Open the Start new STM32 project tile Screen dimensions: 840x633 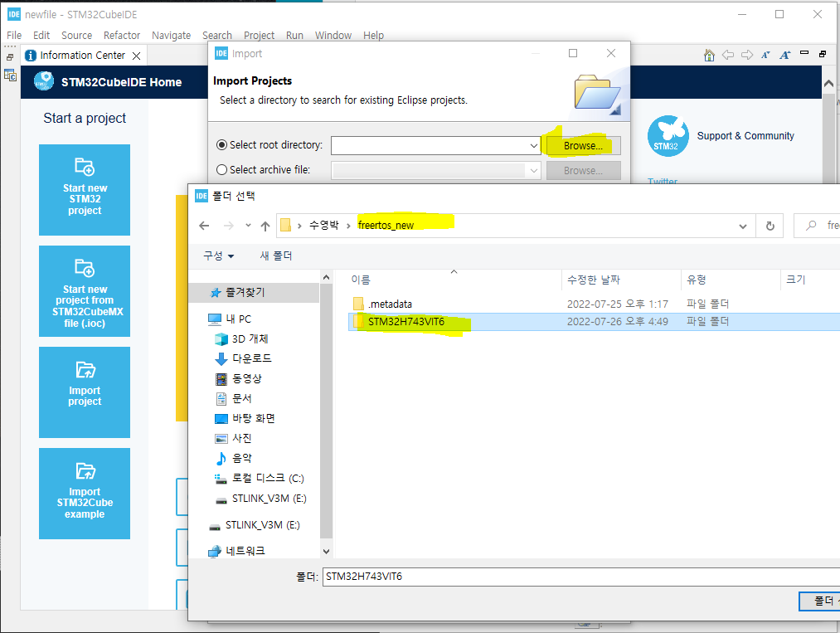[85, 190]
